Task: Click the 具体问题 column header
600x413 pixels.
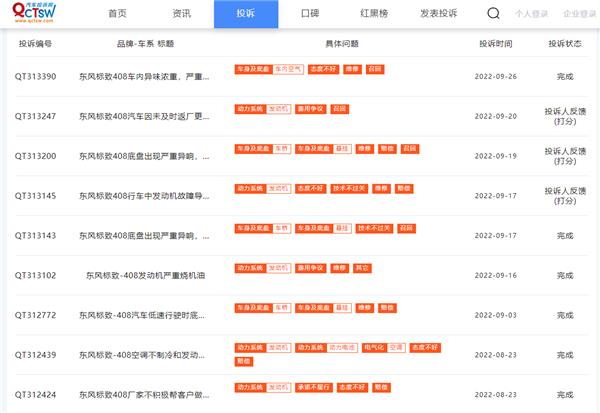Action: coord(342,44)
